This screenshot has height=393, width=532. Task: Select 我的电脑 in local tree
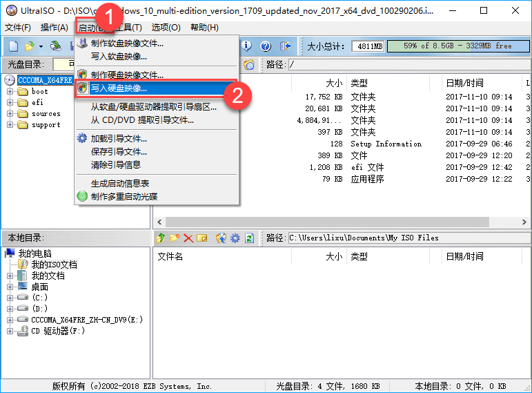pos(35,253)
